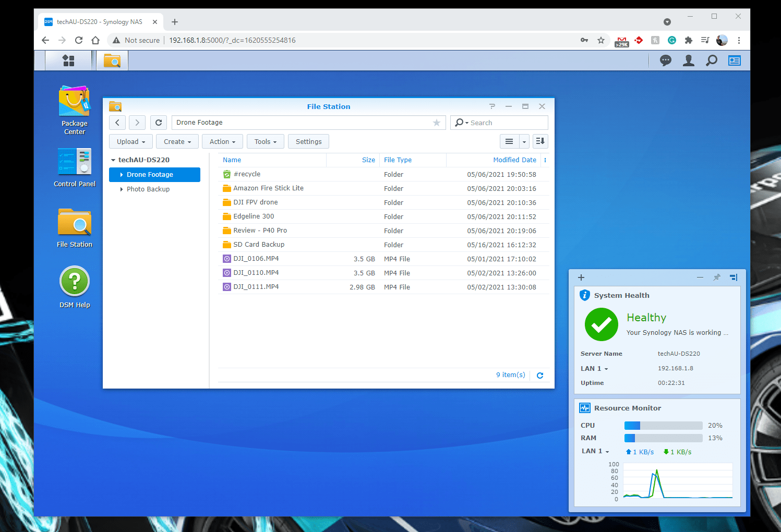Pin the widget panel
This screenshot has height=532, width=781.
[717, 277]
